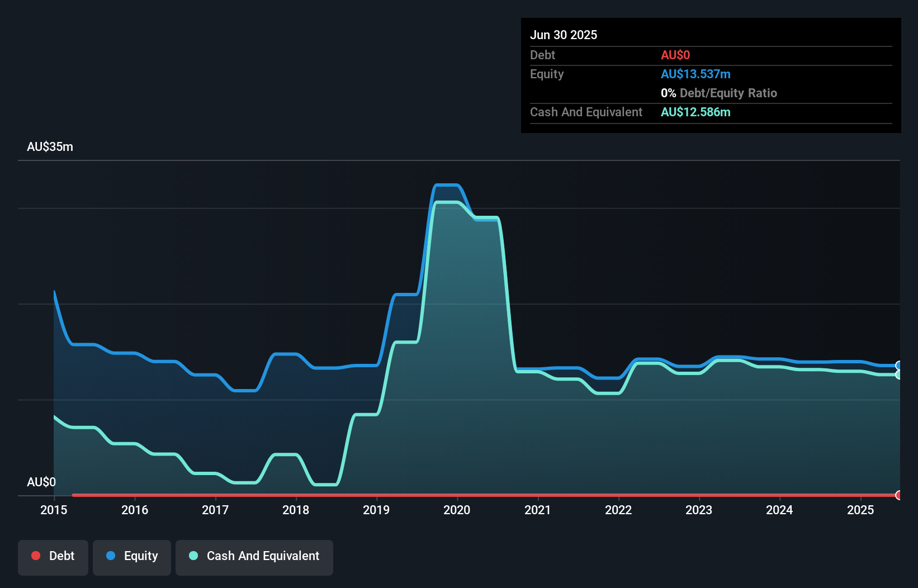Select the 2015 year label
The image size is (918, 588).
pyautogui.click(x=53, y=510)
